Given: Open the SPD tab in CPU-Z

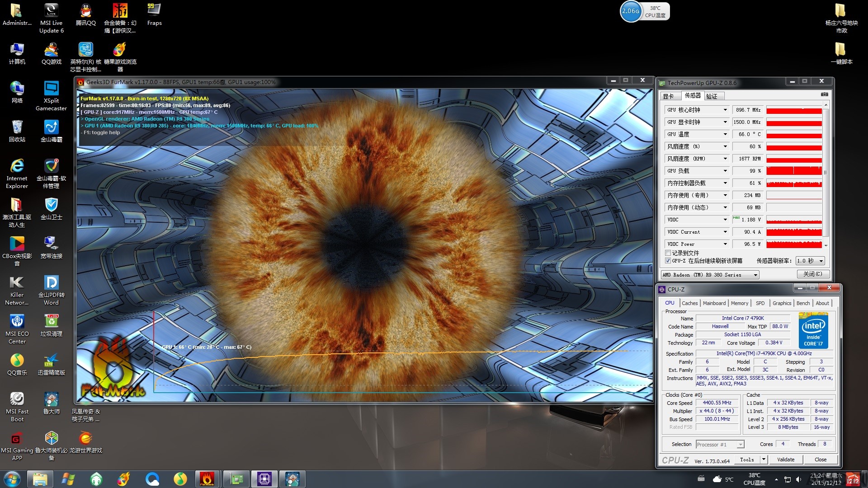Looking at the screenshot, I should coord(760,303).
